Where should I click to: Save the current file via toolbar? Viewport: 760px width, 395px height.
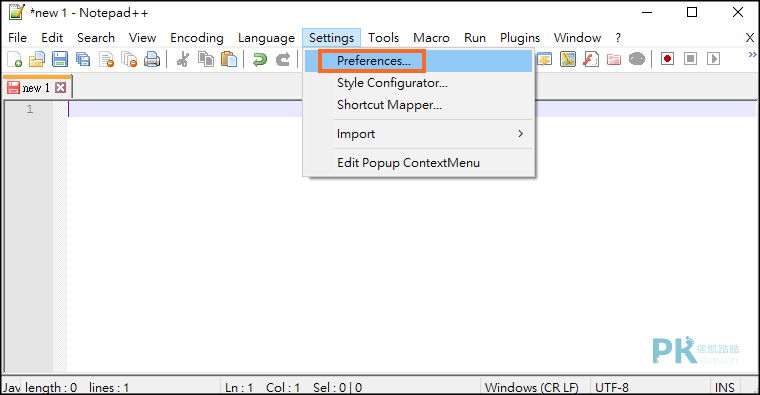(60, 59)
